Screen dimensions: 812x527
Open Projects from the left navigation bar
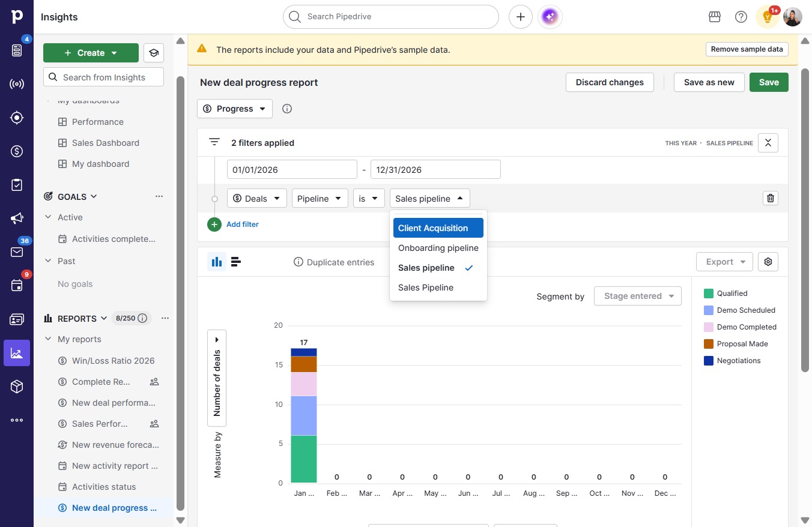click(17, 185)
